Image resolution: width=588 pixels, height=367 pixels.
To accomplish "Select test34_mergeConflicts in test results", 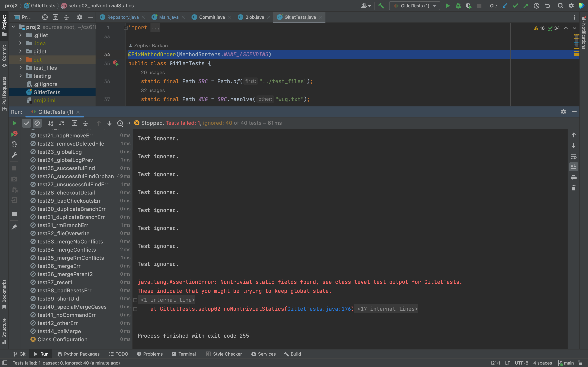I will point(67,250).
